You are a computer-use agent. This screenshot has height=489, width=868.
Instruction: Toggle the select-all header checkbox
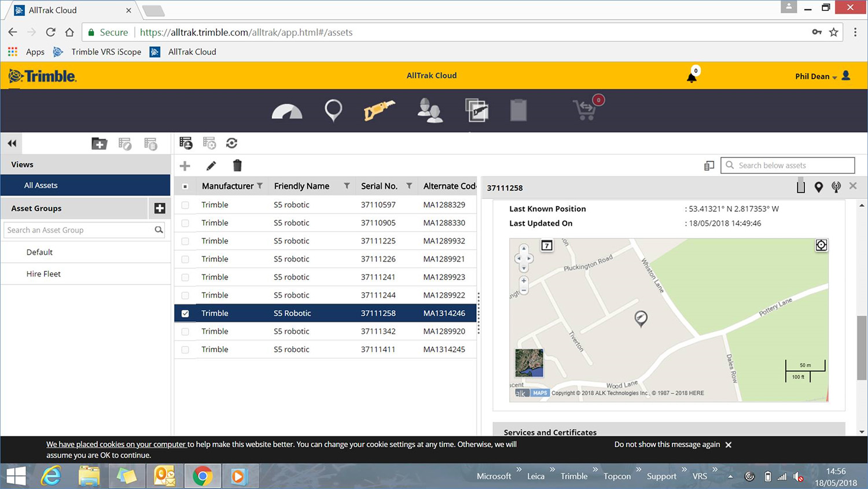click(185, 186)
